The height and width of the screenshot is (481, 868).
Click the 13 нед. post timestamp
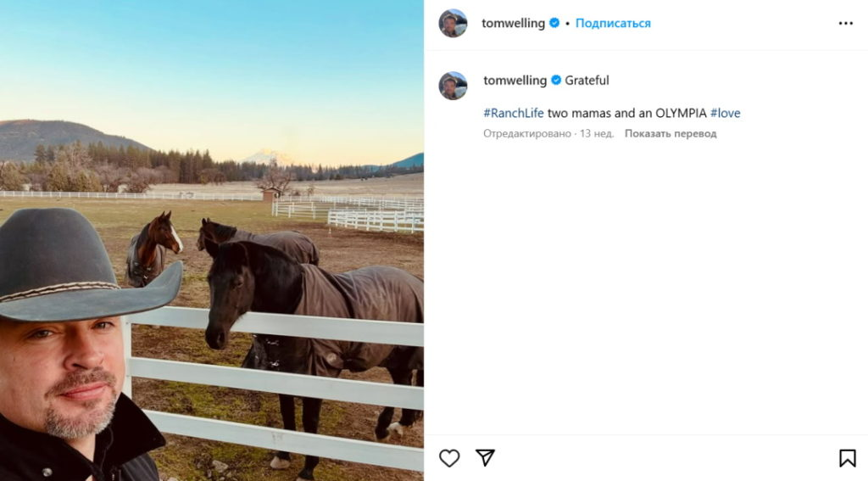pyautogui.click(x=597, y=133)
